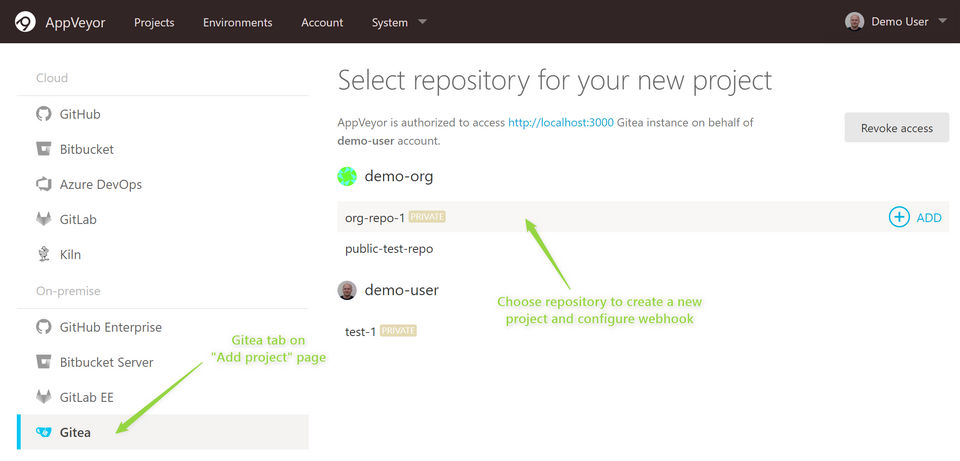The width and height of the screenshot is (960, 461).
Task: Choose the Bitbucket Server icon
Action: 43,362
